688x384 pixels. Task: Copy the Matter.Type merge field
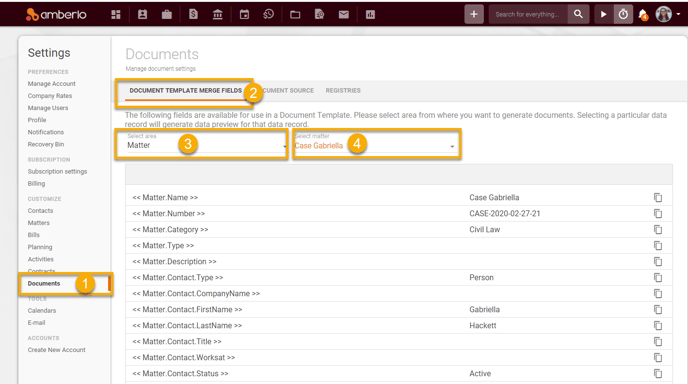(x=658, y=245)
